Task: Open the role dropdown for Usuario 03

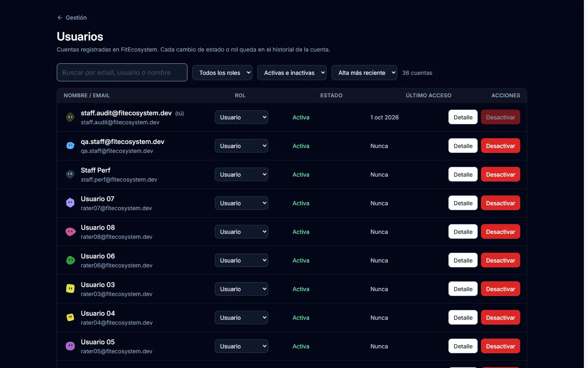Action: tap(241, 289)
